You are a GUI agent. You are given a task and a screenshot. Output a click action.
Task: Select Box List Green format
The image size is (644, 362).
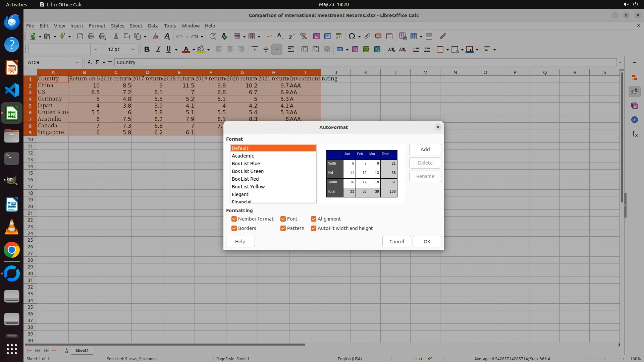click(248, 171)
